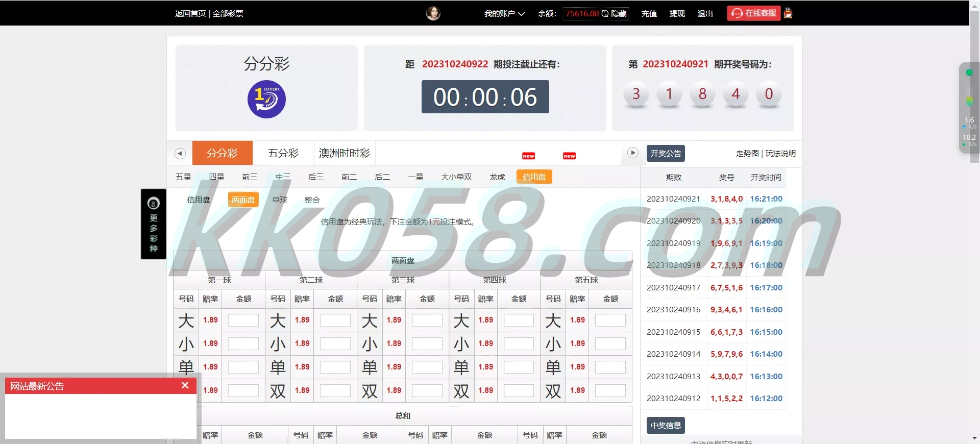Image resolution: width=980 pixels, height=444 pixels.
Task: Click 第五球 双 amount input field
Action: [x=610, y=390]
